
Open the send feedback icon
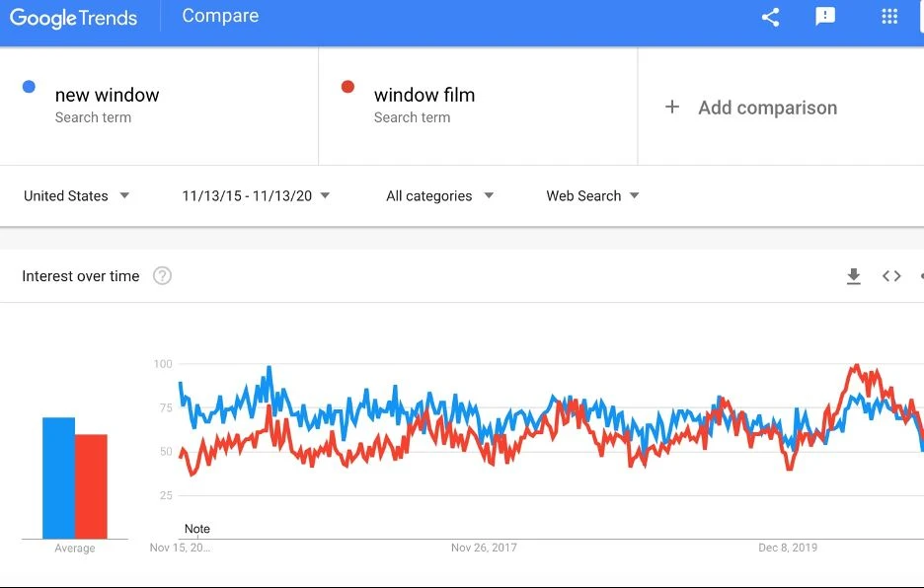point(825,17)
